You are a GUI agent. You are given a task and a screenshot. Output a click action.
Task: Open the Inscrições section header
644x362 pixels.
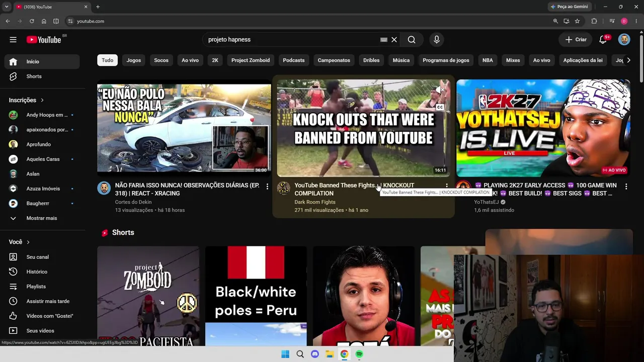pyautogui.click(x=26, y=100)
